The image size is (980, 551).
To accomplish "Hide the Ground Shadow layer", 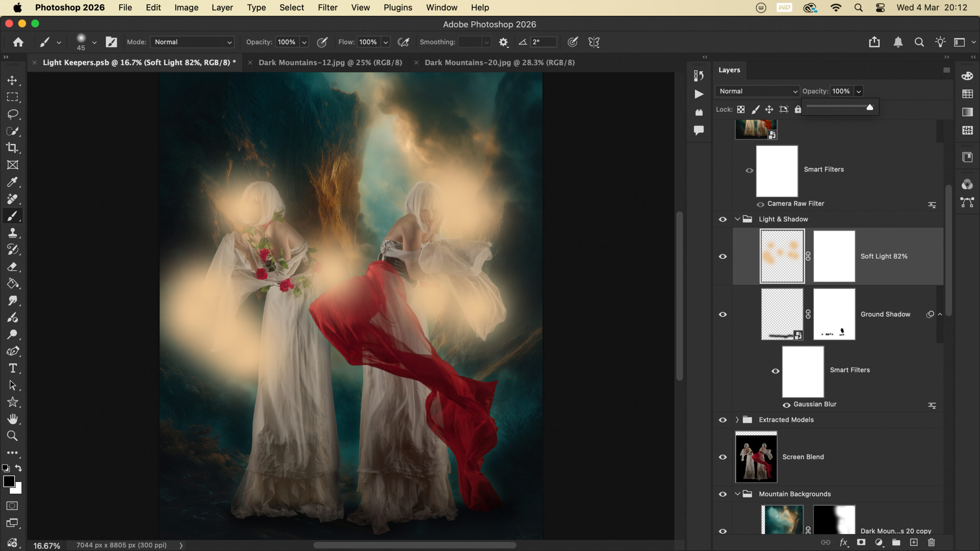I will 722,315.
